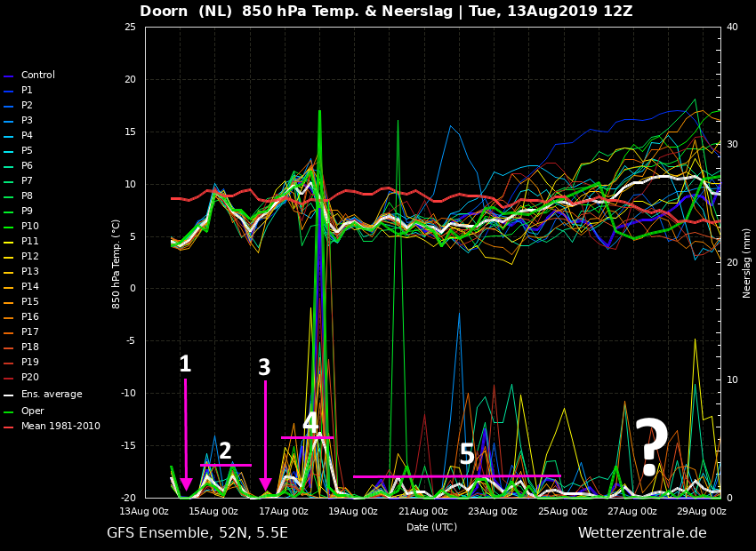
Task: Click the '30' precipitation axis tick
Action: [732, 145]
